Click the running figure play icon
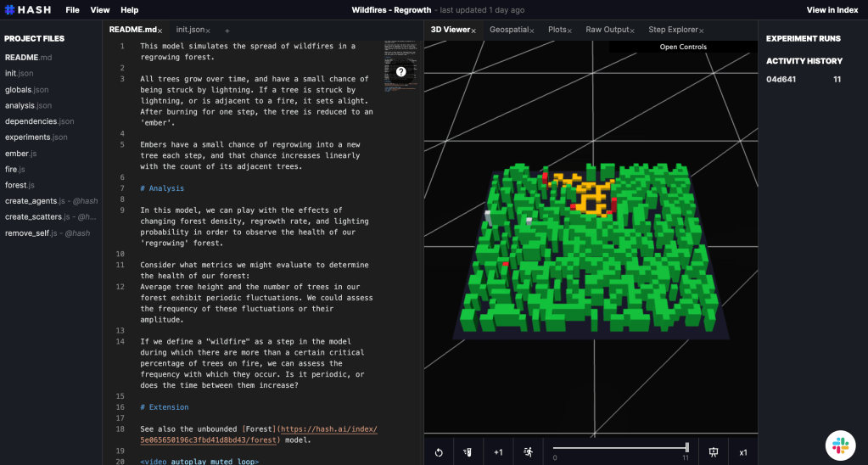Screen dimensions: 868x465 528,452
